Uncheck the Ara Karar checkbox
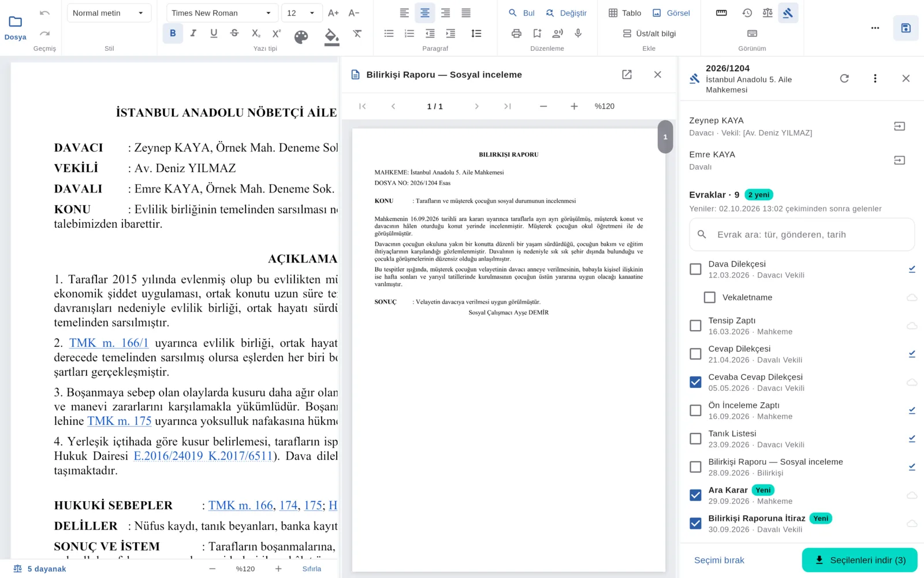924x578 pixels. [x=696, y=495]
